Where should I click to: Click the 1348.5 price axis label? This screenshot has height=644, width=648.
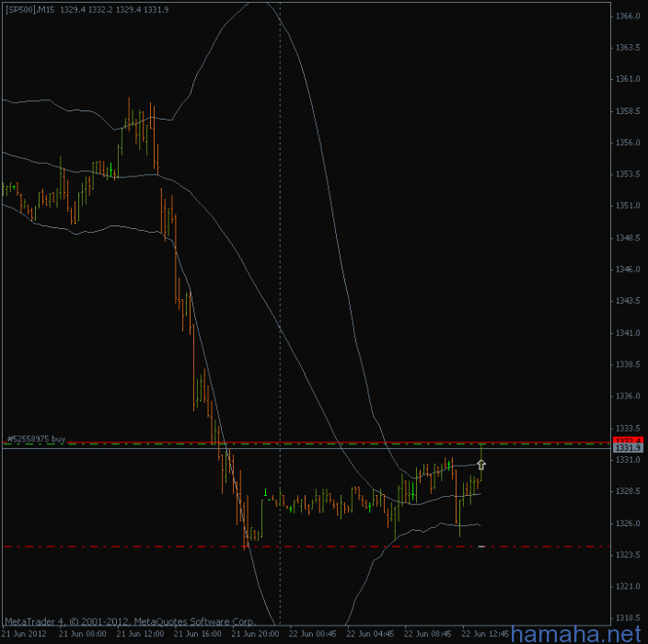coord(628,238)
